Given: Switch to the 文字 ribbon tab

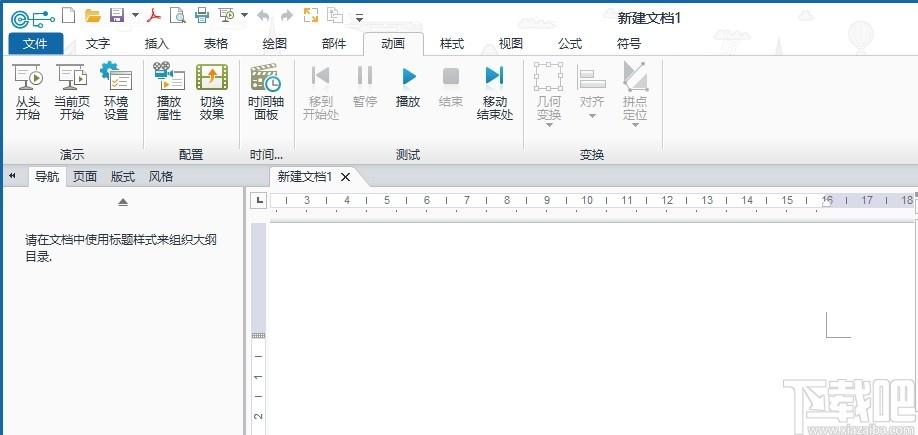Looking at the screenshot, I should coord(98,43).
